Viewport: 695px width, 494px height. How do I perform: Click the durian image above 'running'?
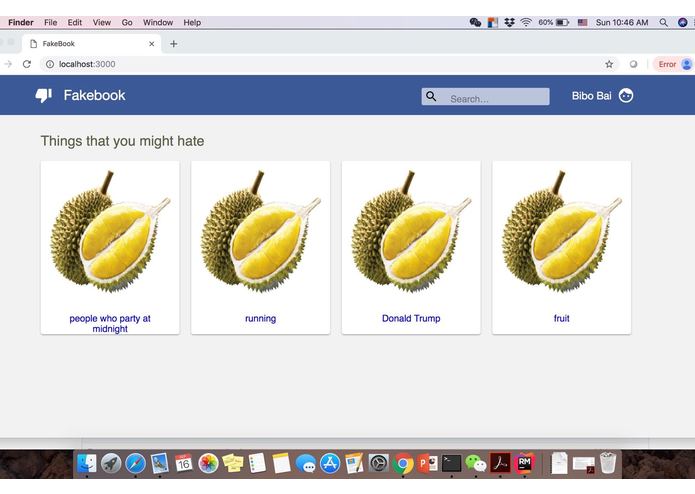[261, 231]
